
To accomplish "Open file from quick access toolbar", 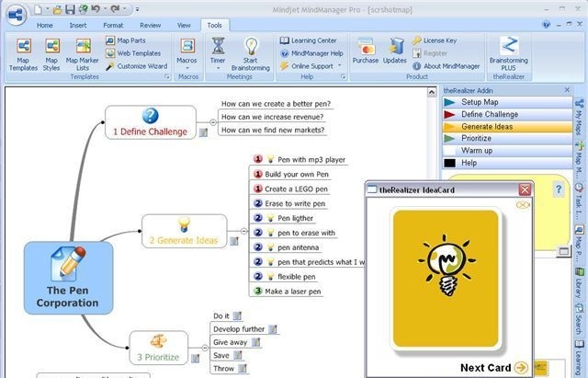I will 57,9.
